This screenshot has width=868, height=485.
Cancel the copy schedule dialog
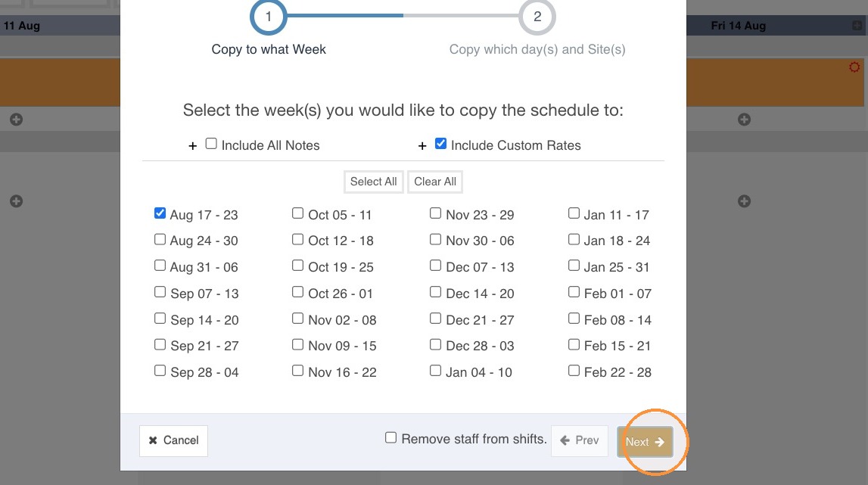coord(173,440)
